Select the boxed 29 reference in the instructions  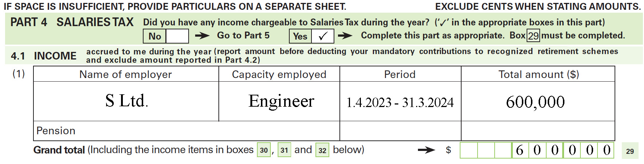[533, 36]
